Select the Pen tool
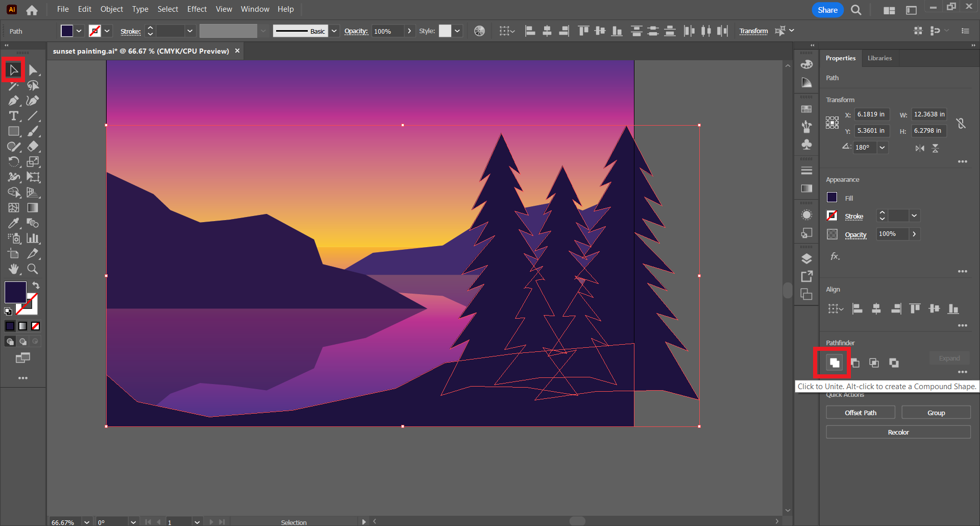This screenshot has width=980, height=526. (x=14, y=101)
